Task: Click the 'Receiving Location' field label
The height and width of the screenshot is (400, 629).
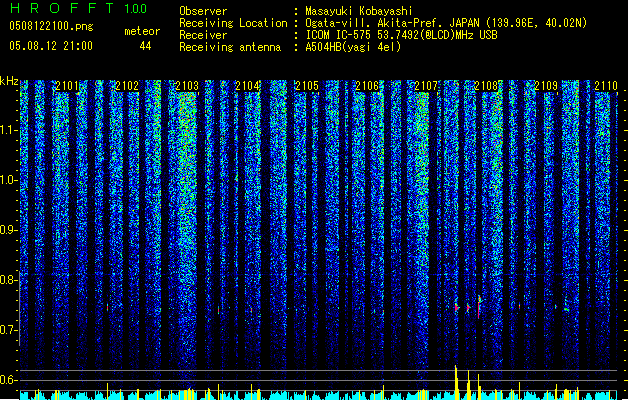Action: click(233, 23)
